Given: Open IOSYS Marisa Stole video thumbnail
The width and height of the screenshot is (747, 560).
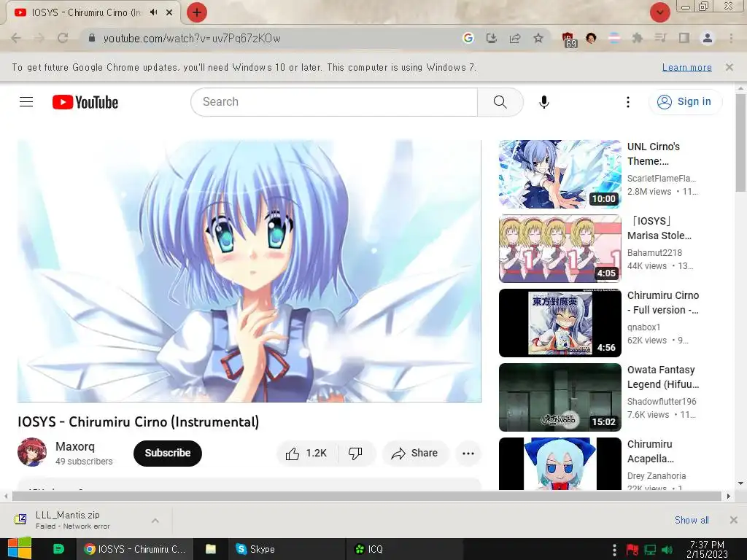Looking at the screenshot, I should [x=560, y=249].
